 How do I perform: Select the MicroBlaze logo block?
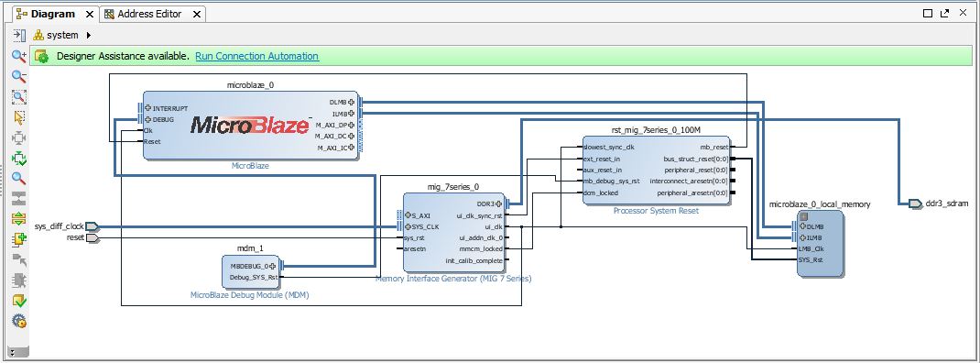[x=250, y=126]
